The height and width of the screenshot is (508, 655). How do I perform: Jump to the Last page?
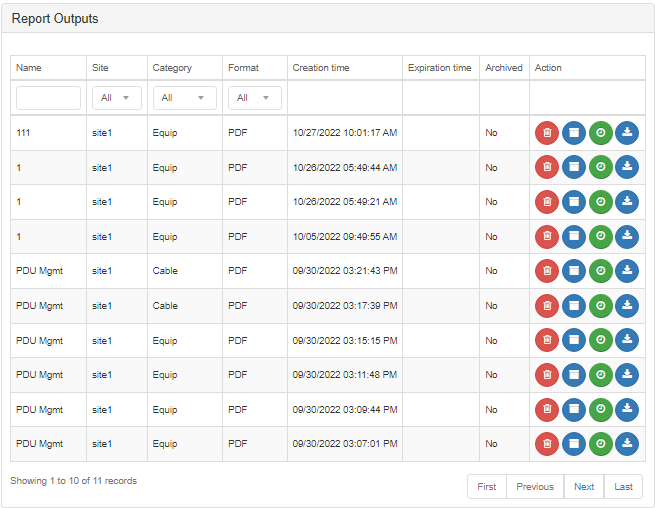[x=623, y=487]
